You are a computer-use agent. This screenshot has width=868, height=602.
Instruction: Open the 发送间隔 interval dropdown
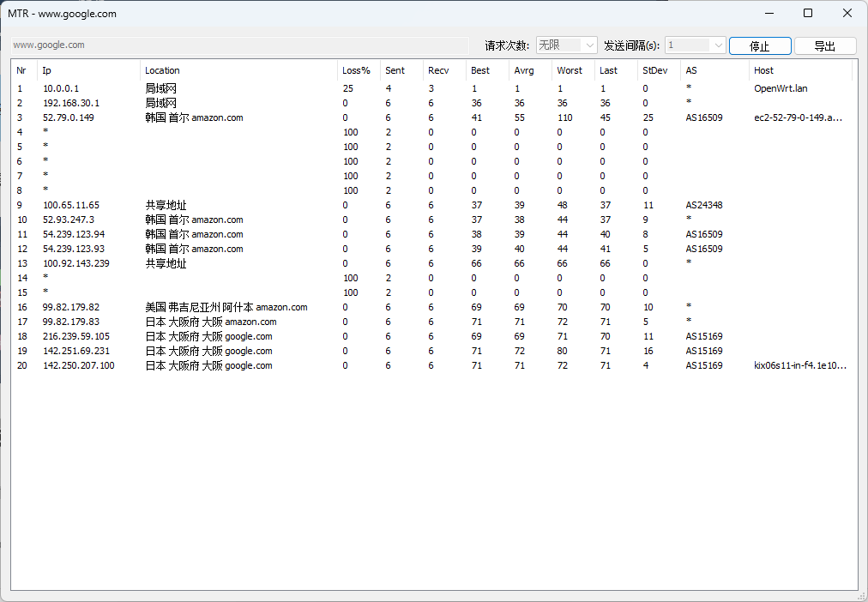pyautogui.click(x=695, y=45)
